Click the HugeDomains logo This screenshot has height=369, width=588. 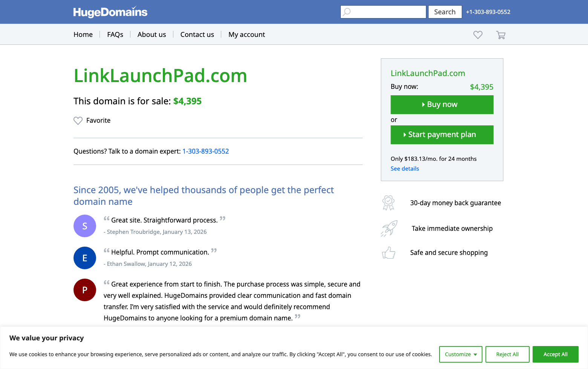pyautogui.click(x=110, y=12)
